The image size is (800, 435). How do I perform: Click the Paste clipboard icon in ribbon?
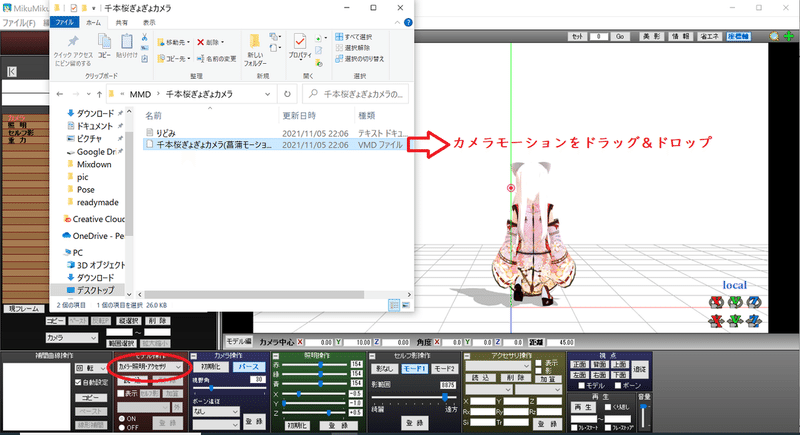pyautogui.click(x=127, y=41)
